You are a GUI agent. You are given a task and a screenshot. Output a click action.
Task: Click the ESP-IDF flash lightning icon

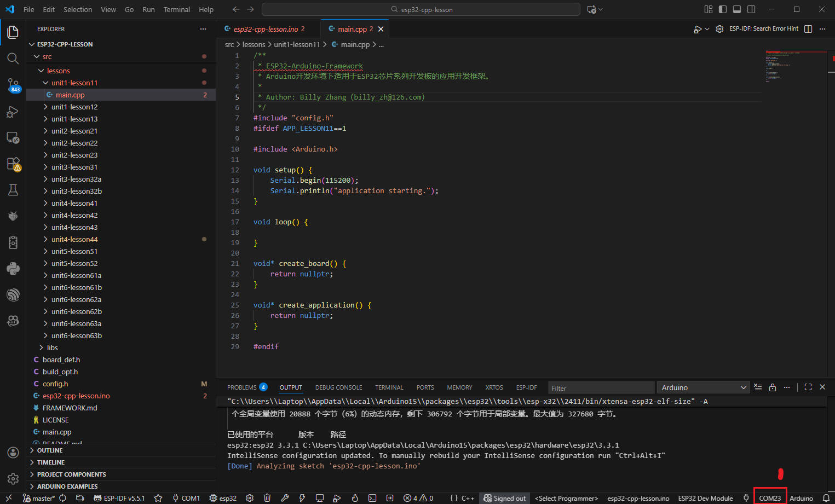[x=302, y=498]
